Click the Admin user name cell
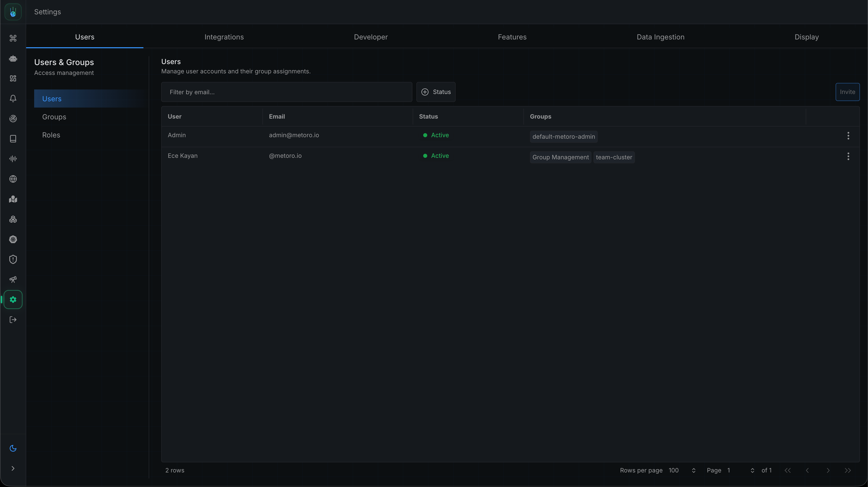 coord(177,135)
